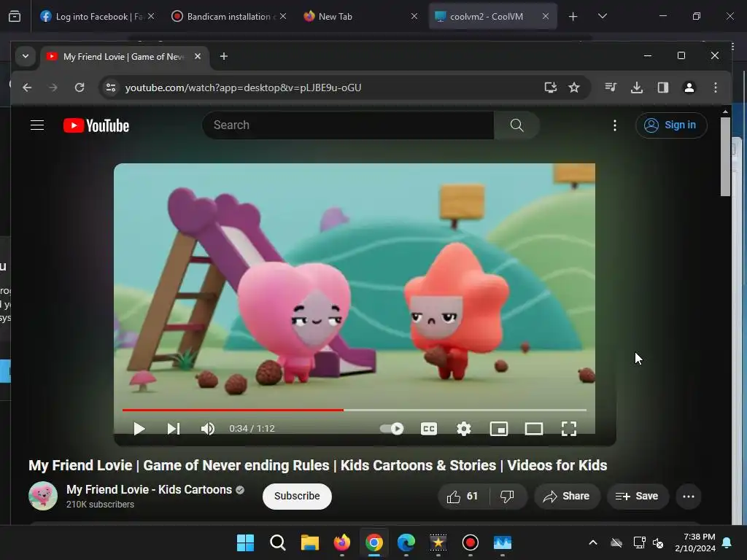747x560 pixels.
Task: Seek on the video progress bar
Action: coord(355,410)
